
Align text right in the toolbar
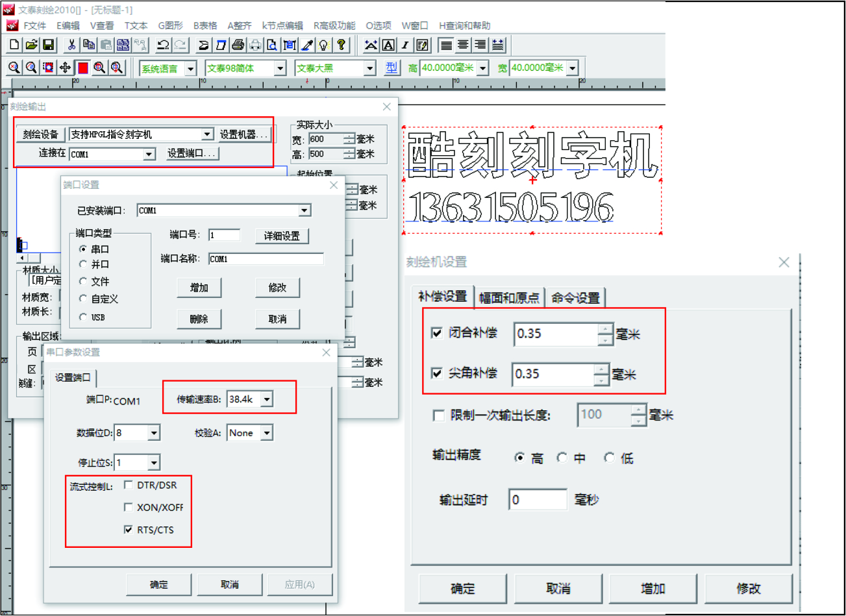480,45
